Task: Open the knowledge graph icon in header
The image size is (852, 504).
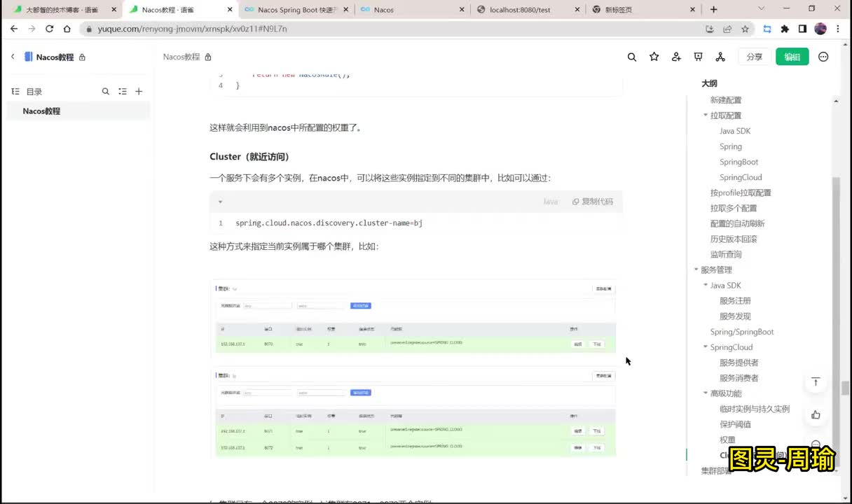Action: pos(720,57)
